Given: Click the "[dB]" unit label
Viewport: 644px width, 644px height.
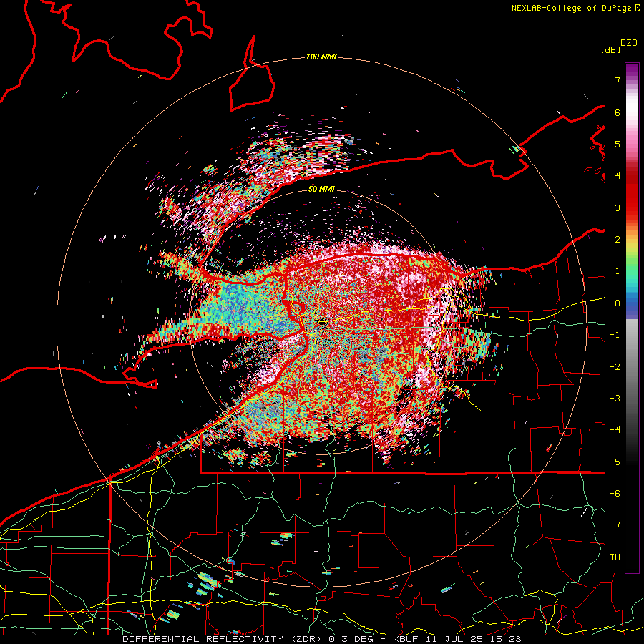Looking at the screenshot, I should click(611, 49).
